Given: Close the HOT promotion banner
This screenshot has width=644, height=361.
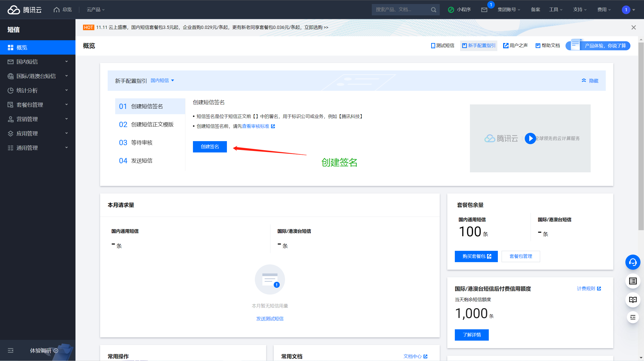Looking at the screenshot, I should click(633, 27).
